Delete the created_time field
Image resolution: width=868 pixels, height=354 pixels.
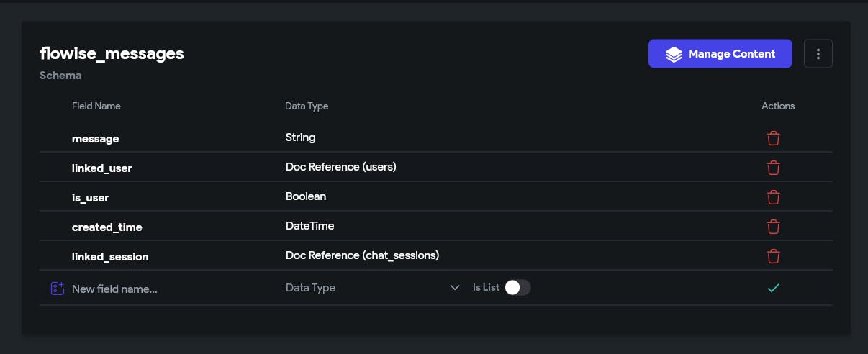coord(773,227)
